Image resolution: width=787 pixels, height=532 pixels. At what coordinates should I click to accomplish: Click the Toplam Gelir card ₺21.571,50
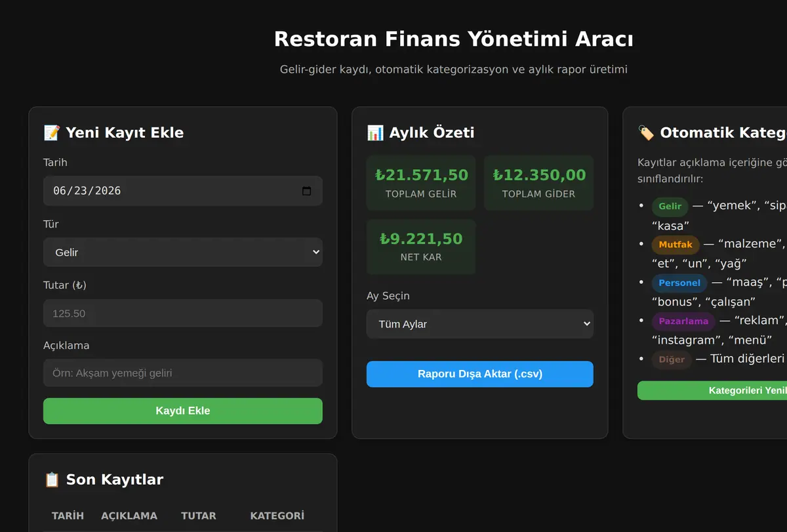click(x=421, y=183)
